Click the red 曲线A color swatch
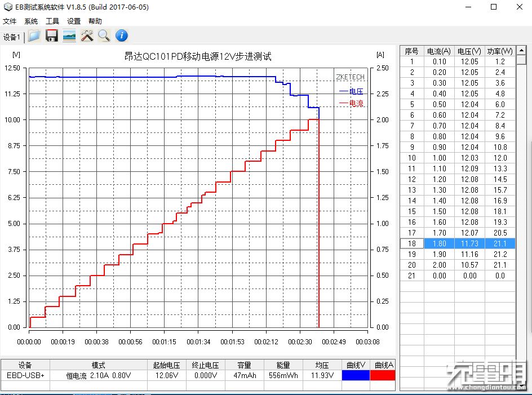 383,375
